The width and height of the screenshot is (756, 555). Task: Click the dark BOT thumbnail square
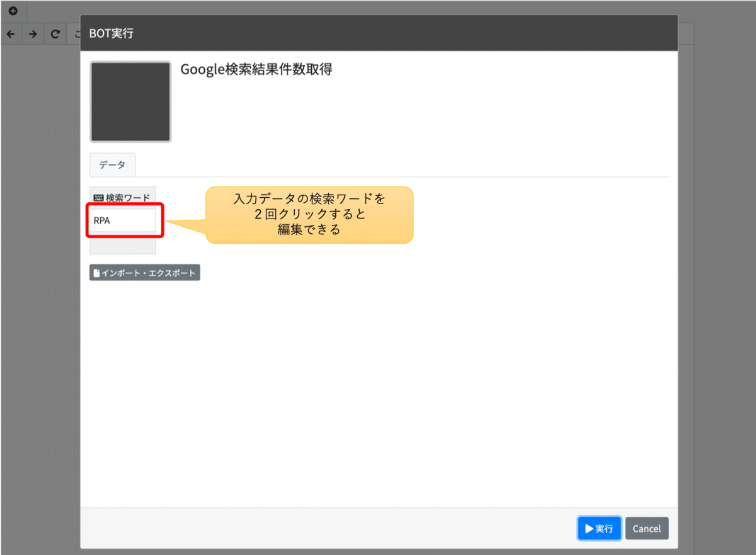pos(130,101)
